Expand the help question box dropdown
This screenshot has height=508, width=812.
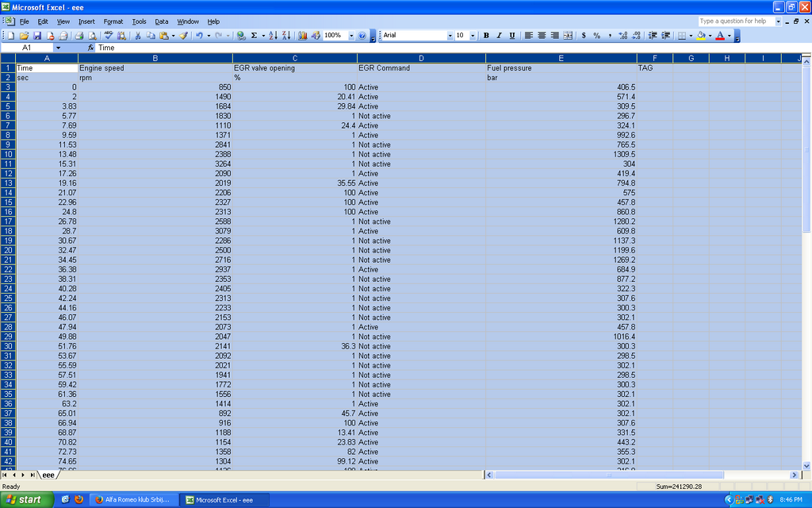point(778,21)
